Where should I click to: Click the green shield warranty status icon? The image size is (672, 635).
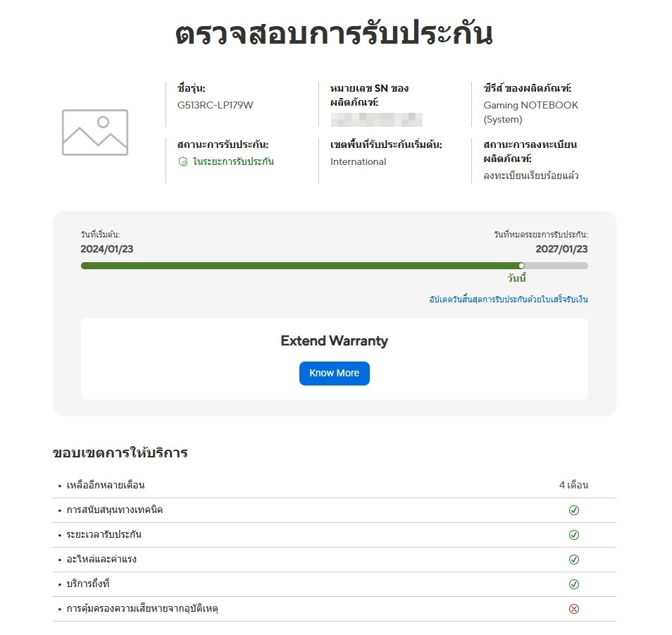coord(183,161)
